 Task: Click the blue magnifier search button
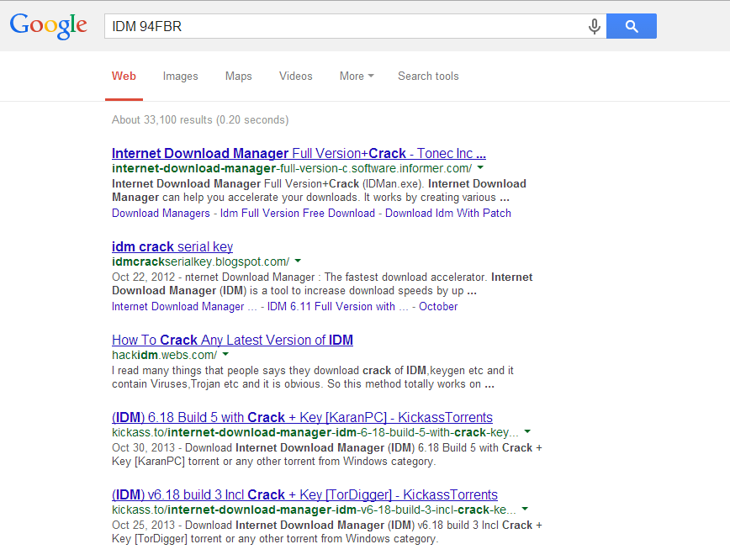click(x=632, y=26)
